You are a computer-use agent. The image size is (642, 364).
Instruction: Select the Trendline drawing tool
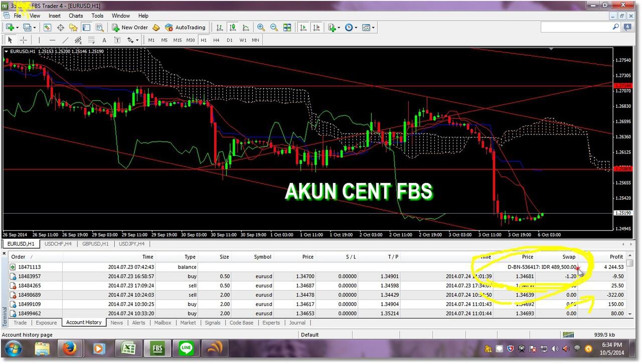65,40
